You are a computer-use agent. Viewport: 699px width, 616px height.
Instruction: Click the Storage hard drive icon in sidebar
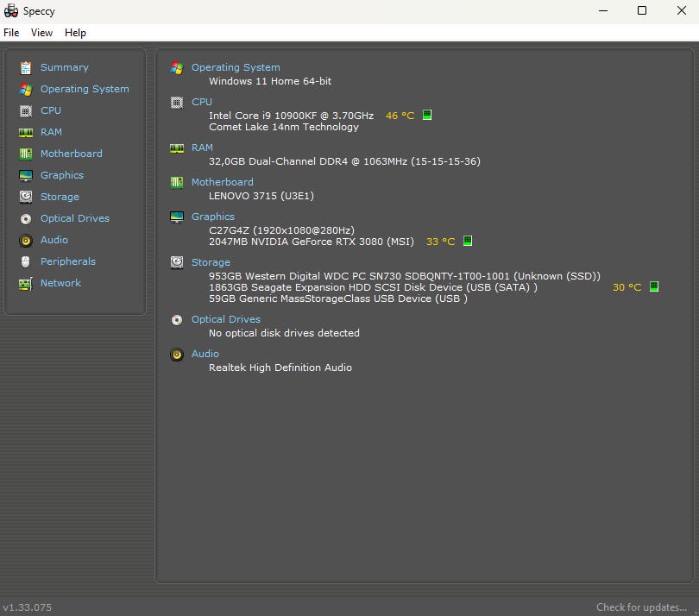click(26, 197)
